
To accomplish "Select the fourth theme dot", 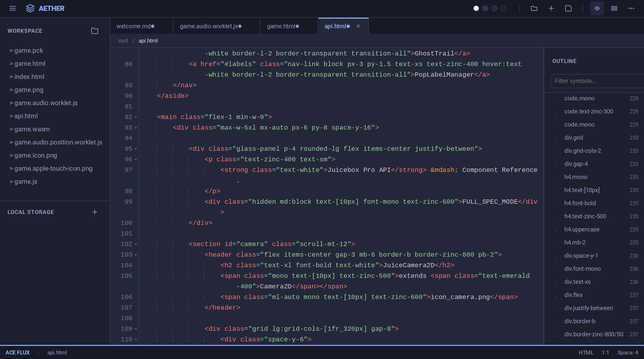I will click(x=503, y=8).
